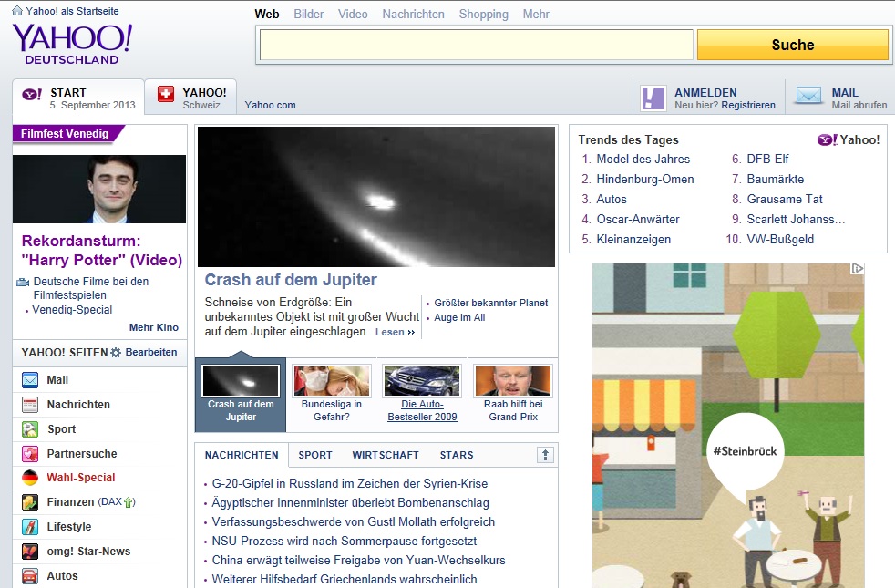Screen dimensions: 895x588
Task: Open the STARS news tab
Action: click(x=457, y=455)
